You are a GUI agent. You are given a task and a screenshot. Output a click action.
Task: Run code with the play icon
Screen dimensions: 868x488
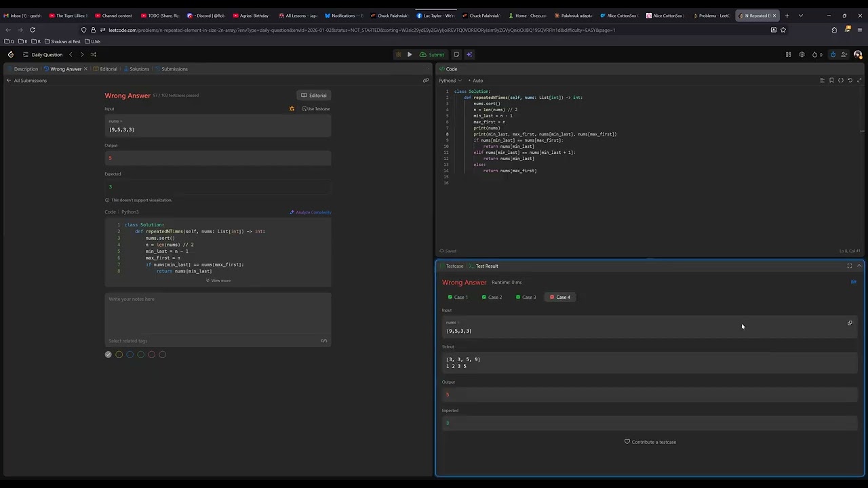click(410, 55)
